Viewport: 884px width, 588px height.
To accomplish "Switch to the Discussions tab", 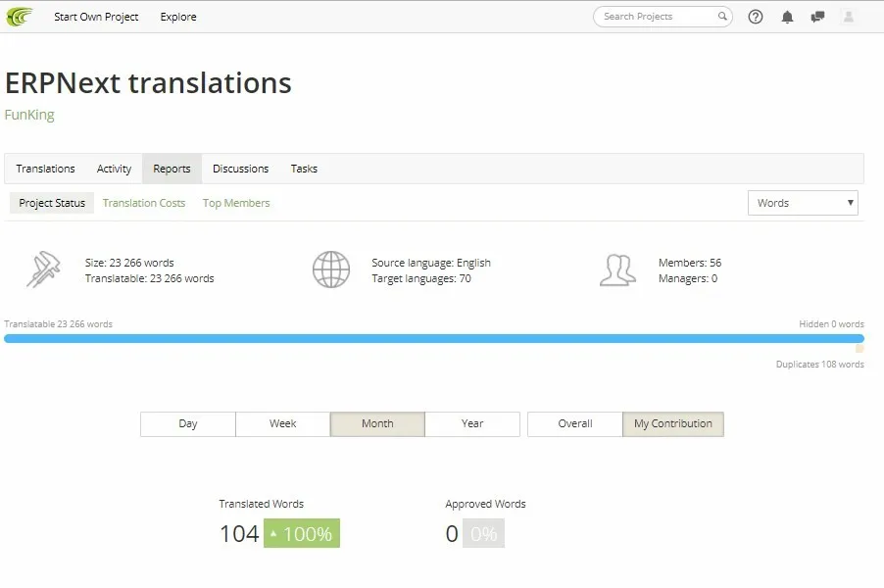I will coord(241,169).
